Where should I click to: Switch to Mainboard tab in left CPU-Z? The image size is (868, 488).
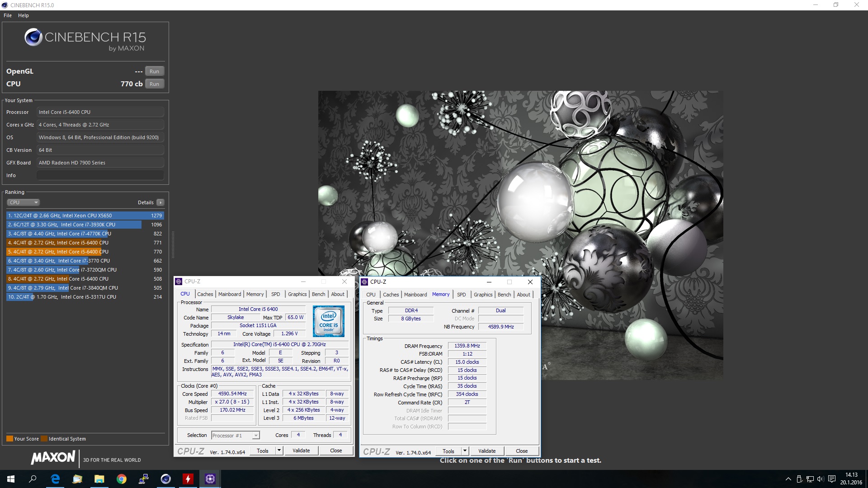(230, 294)
